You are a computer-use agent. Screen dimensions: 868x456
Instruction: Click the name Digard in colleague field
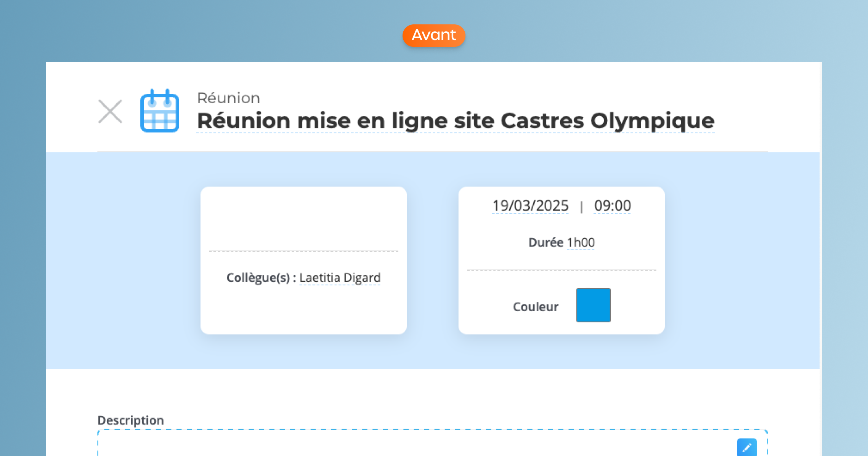362,278
